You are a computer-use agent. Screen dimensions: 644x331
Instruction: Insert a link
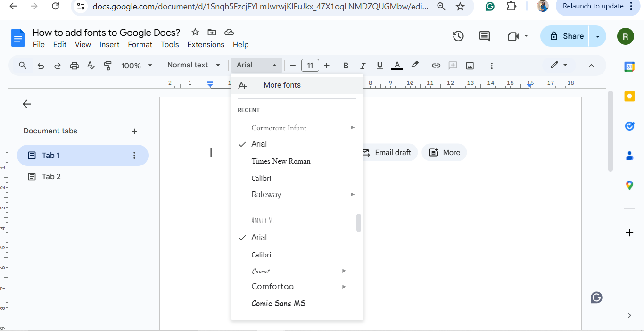pyautogui.click(x=436, y=66)
